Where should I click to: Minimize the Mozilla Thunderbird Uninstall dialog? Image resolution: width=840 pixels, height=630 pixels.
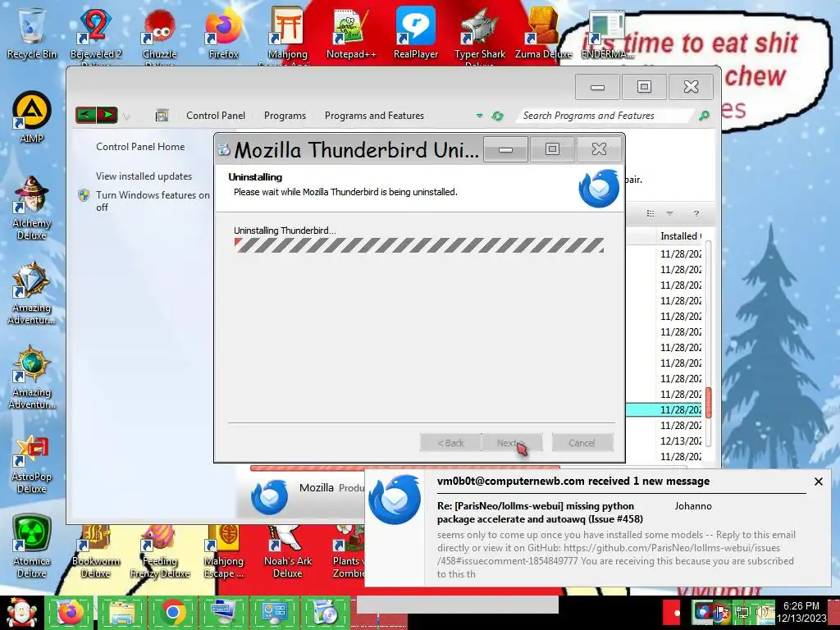pyautogui.click(x=505, y=149)
